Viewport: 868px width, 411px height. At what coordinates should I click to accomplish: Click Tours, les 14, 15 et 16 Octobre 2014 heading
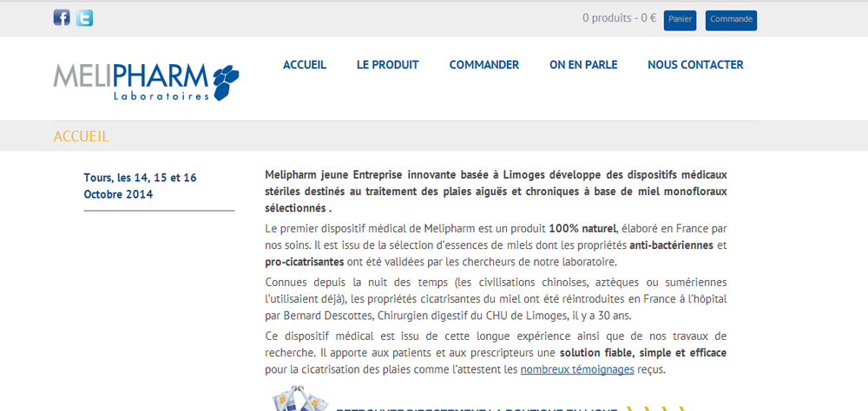[140, 186]
